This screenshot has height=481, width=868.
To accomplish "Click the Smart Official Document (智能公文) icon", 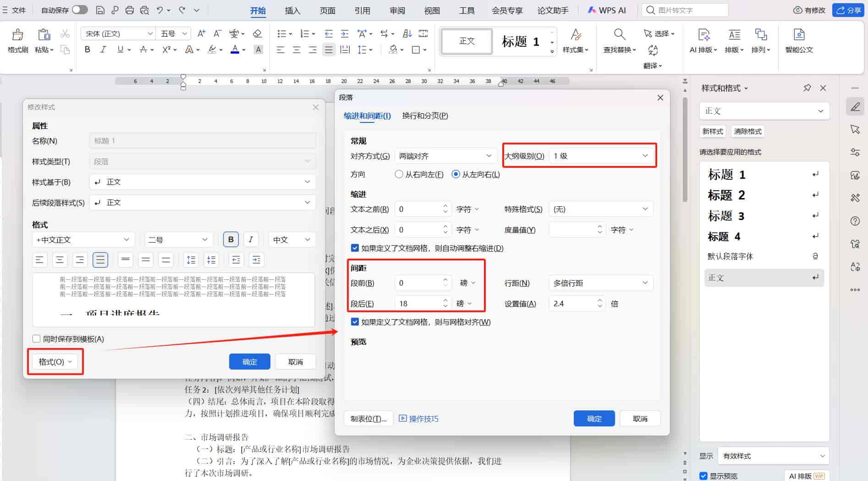I will 799,35.
